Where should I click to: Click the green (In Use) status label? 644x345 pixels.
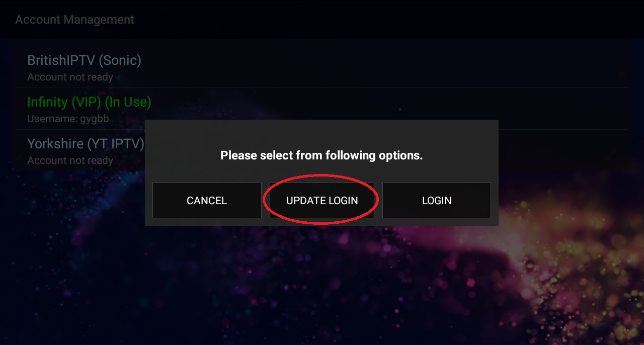128,102
